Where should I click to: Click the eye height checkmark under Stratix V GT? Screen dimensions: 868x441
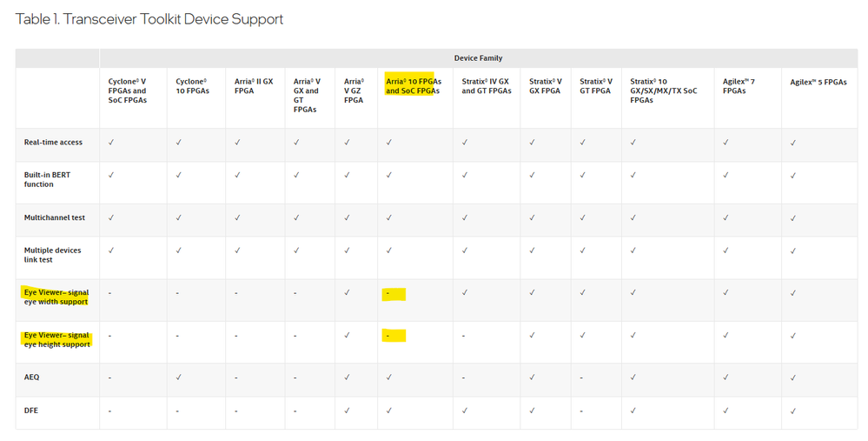point(582,335)
